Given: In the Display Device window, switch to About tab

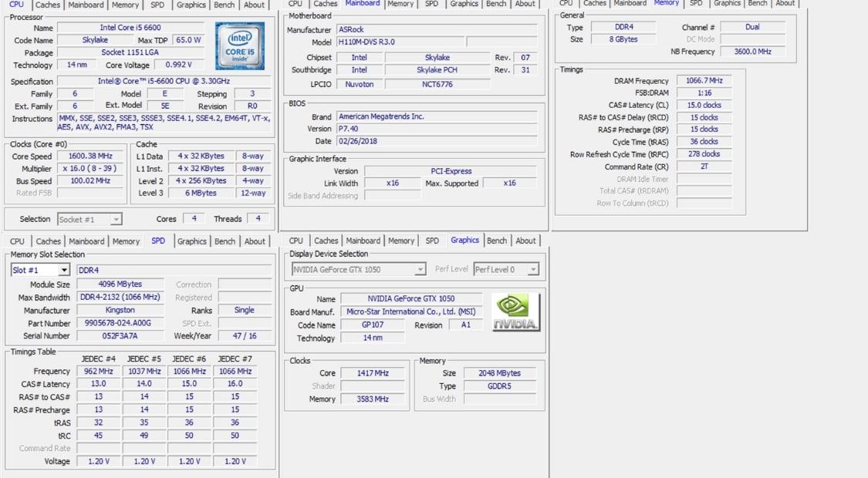Looking at the screenshot, I should click(526, 241).
